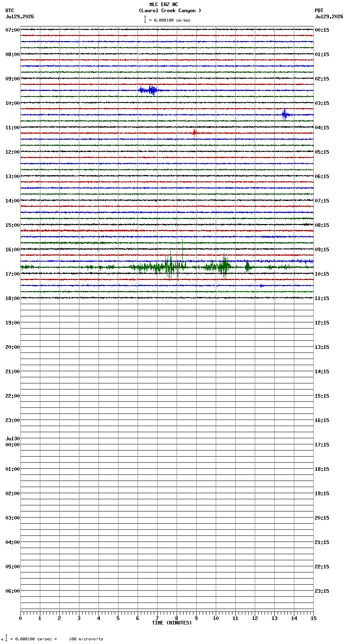Click the '00:15' PDT time label
Image resolution: width=346 pixels, height=644 pixels.
coord(322,30)
